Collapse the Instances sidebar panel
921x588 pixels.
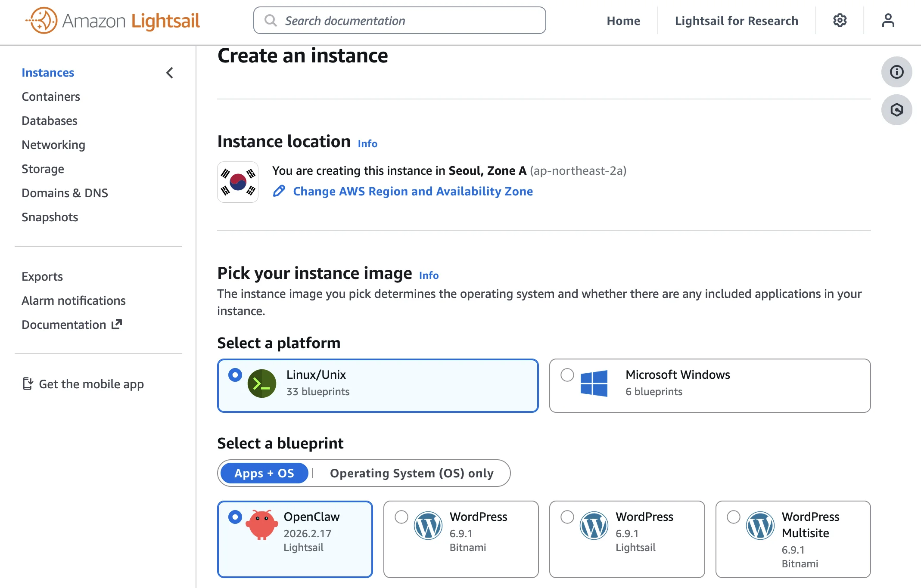pos(169,73)
